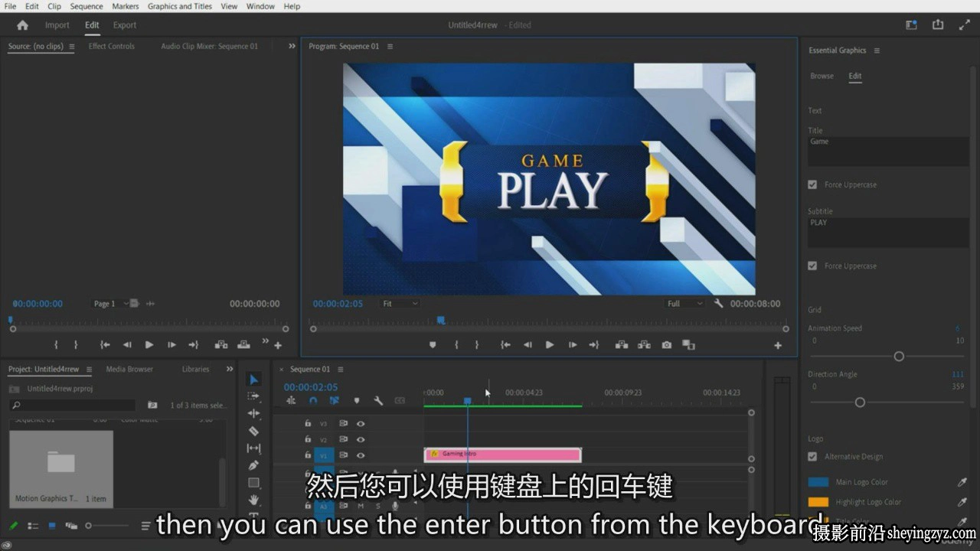The height and width of the screenshot is (551, 980).
Task: Select the Razor tool
Action: (254, 431)
